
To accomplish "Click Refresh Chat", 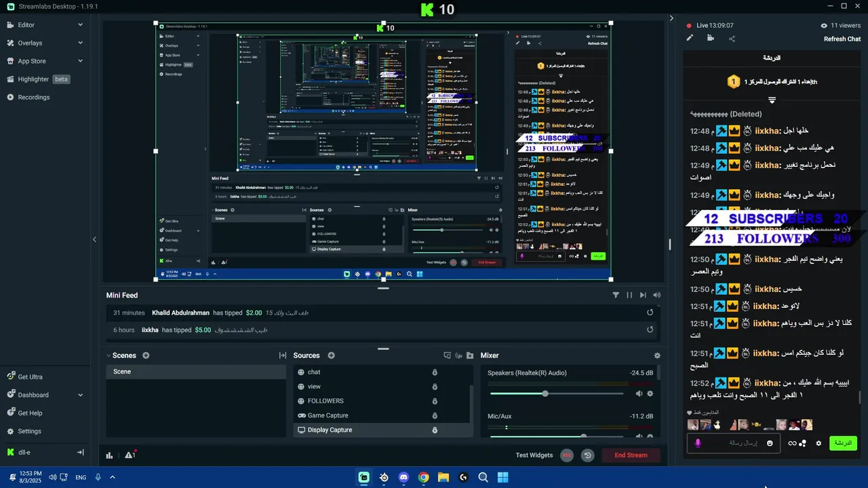I will click(x=842, y=39).
